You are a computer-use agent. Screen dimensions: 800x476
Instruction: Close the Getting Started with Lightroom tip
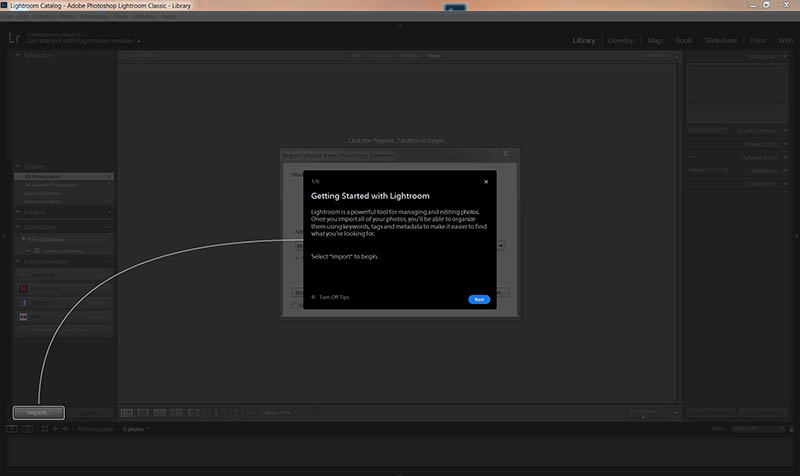(486, 182)
